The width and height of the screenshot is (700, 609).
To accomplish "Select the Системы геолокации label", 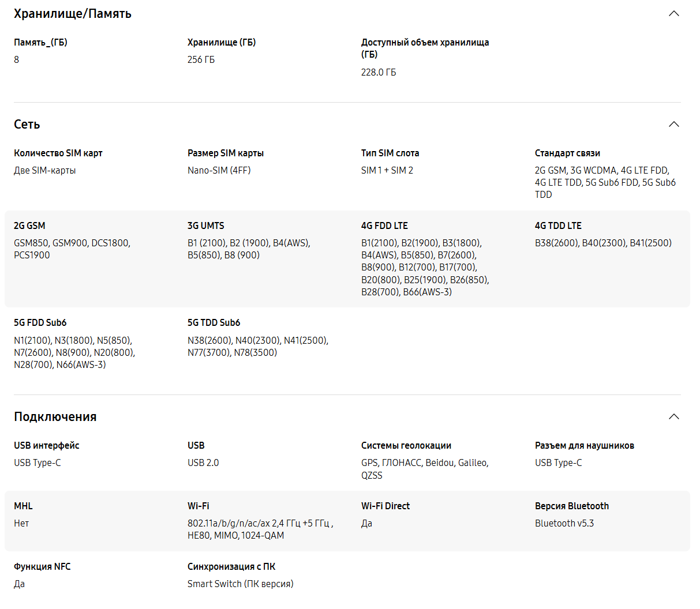I will [406, 445].
